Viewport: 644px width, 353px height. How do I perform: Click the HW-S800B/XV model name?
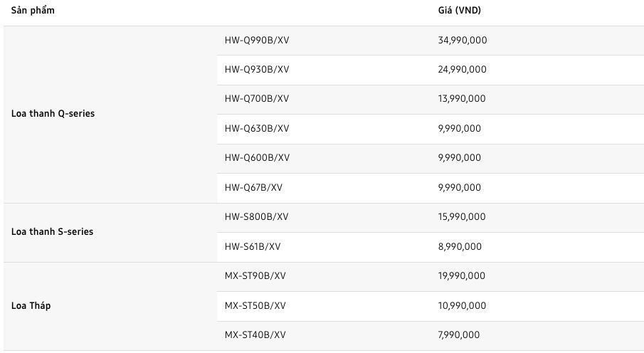tap(257, 216)
